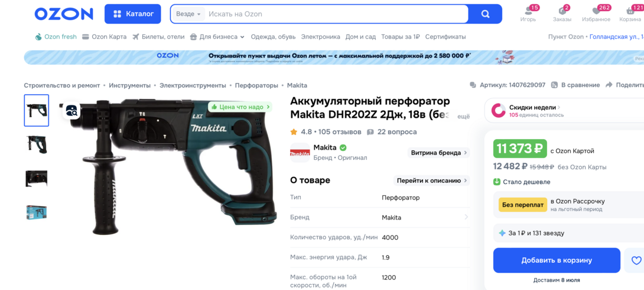Click the OZON logo
Screen dimensions: 644x290
pos(64,14)
